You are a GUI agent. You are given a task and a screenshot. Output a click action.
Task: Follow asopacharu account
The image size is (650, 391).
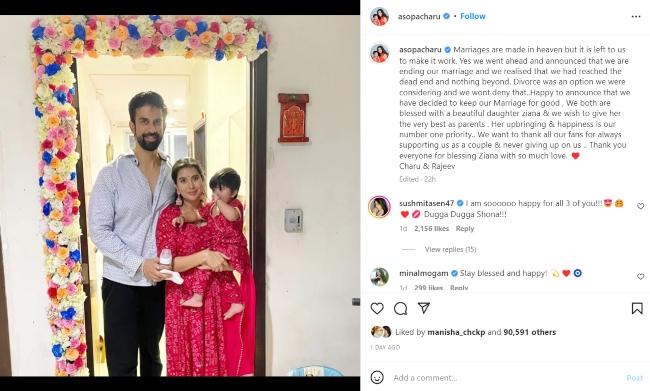473,16
